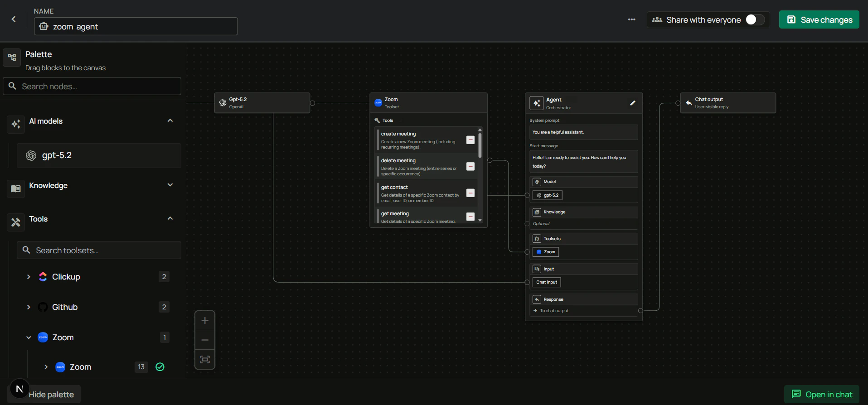Click Hide palette button
The image size is (868, 405).
(x=51, y=394)
